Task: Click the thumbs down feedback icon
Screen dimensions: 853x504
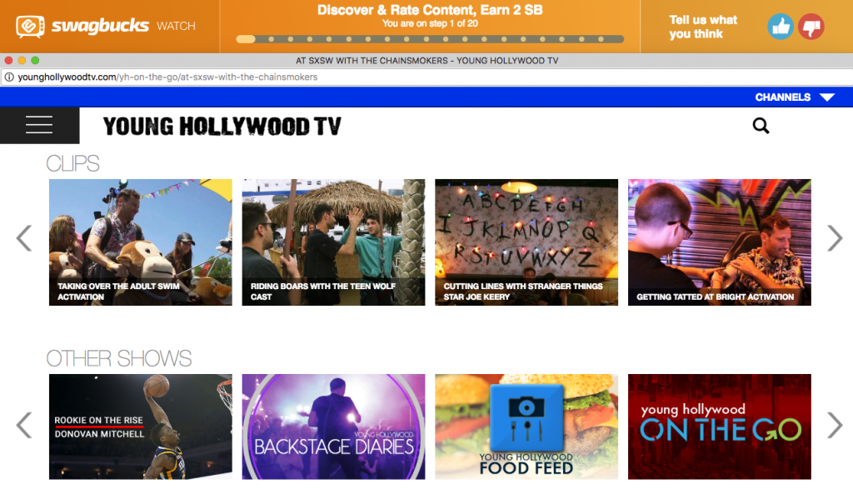Action: [x=811, y=26]
